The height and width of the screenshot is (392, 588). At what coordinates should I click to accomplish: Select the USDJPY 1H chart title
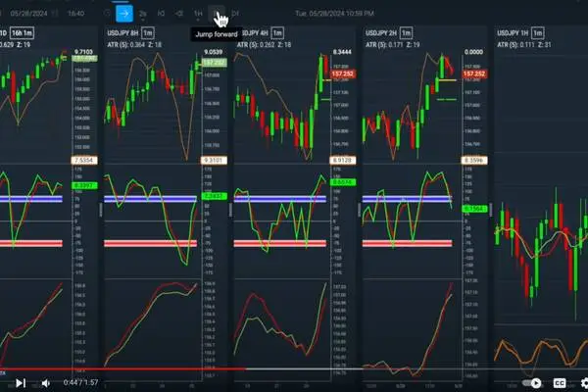pyautogui.click(x=513, y=33)
